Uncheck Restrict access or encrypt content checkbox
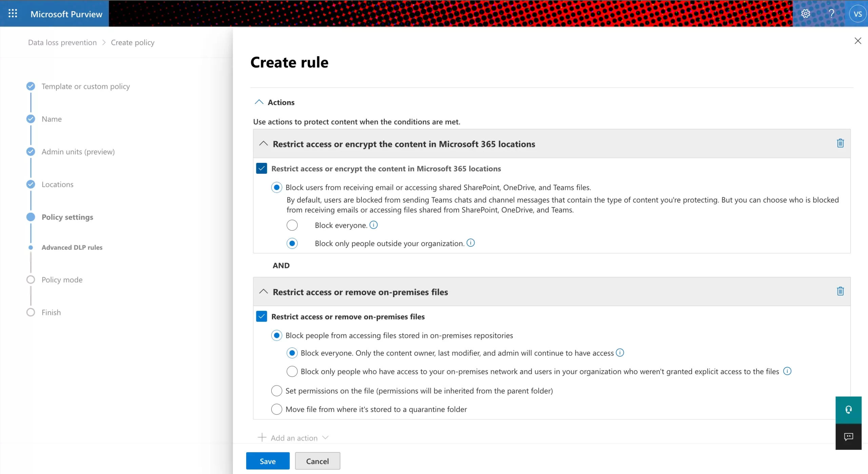 click(261, 168)
